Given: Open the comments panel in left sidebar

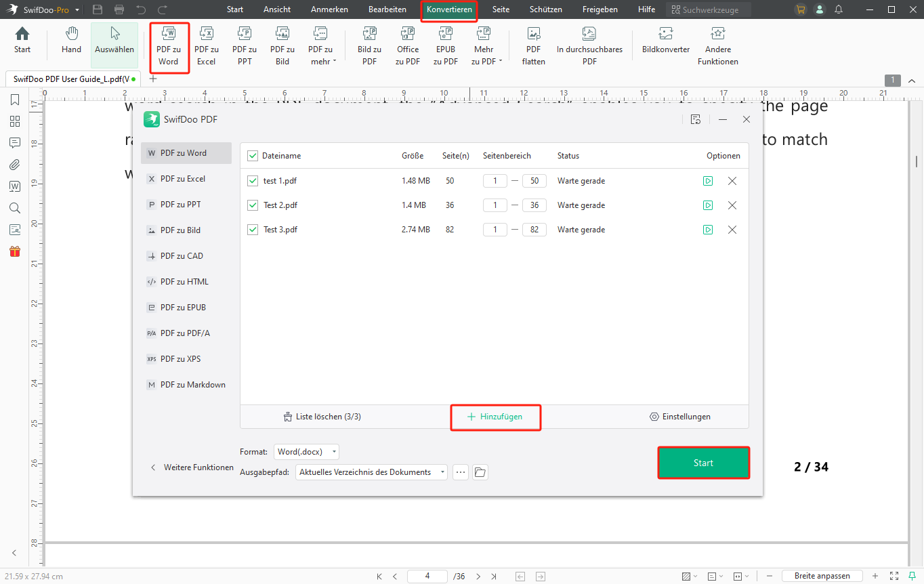Looking at the screenshot, I should tap(15, 143).
